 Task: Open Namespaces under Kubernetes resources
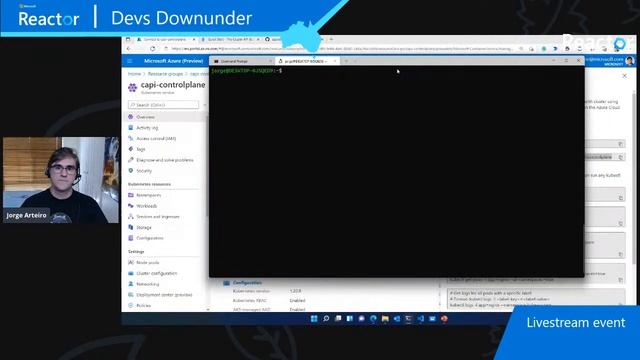[149, 195]
